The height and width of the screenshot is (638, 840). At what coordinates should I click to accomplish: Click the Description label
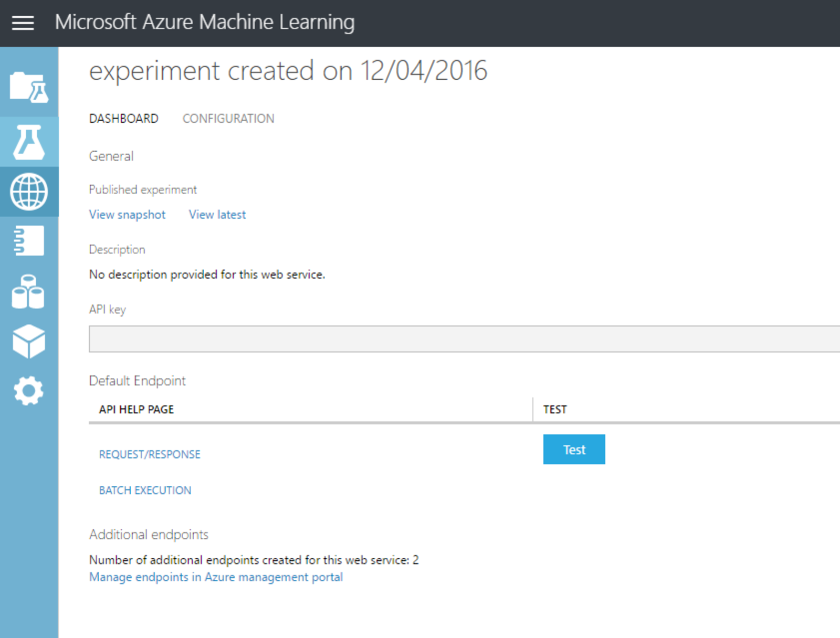tap(117, 250)
